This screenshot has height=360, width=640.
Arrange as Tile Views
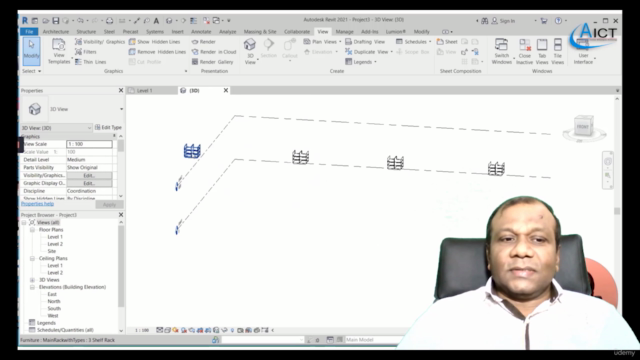pyautogui.click(x=558, y=51)
